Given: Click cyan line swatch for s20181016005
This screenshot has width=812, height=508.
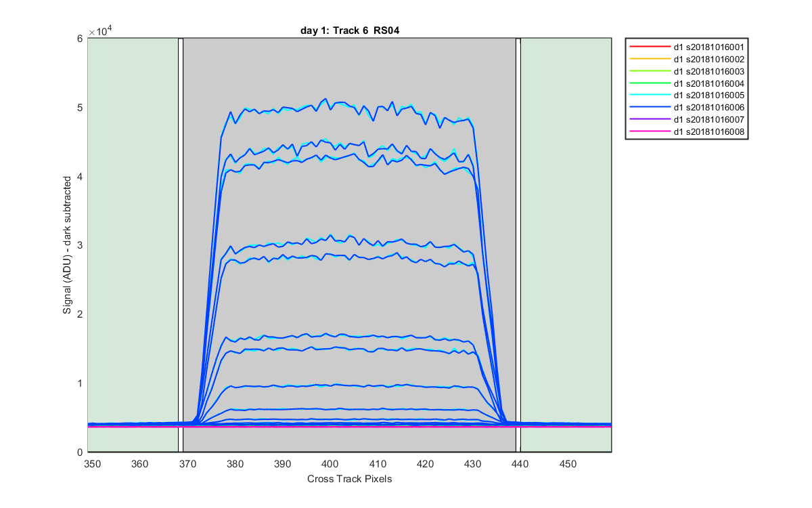Looking at the screenshot, I should pos(650,96).
